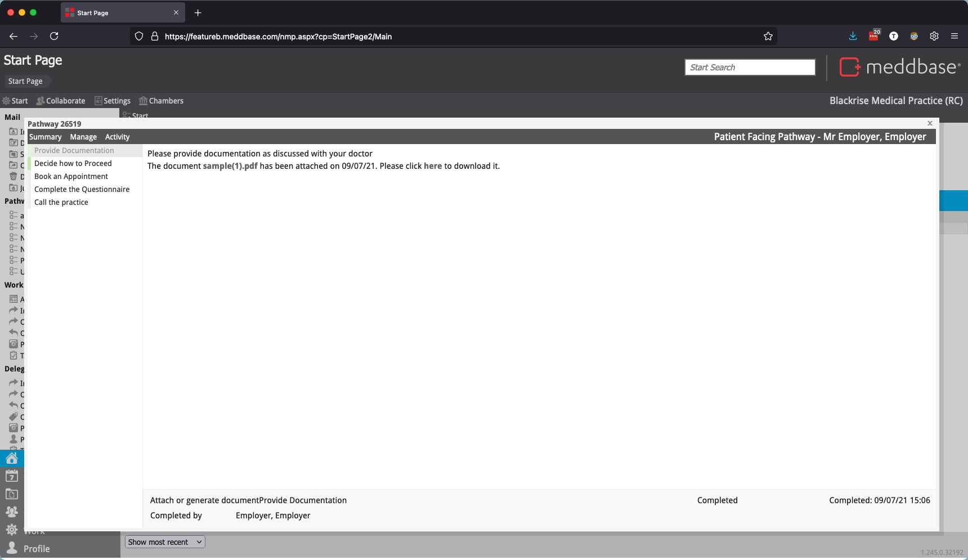The height and width of the screenshot is (560, 968).
Task: Open the documents folder icon in sidebar
Action: pyautogui.click(x=12, y=494)
